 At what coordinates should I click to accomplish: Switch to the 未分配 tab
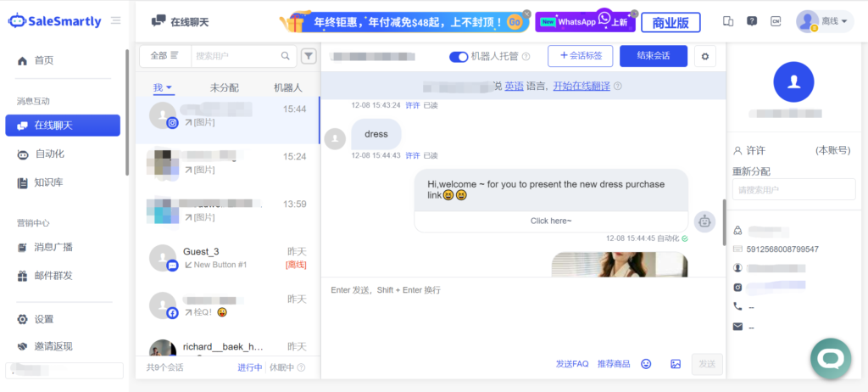tap(224, 87)
